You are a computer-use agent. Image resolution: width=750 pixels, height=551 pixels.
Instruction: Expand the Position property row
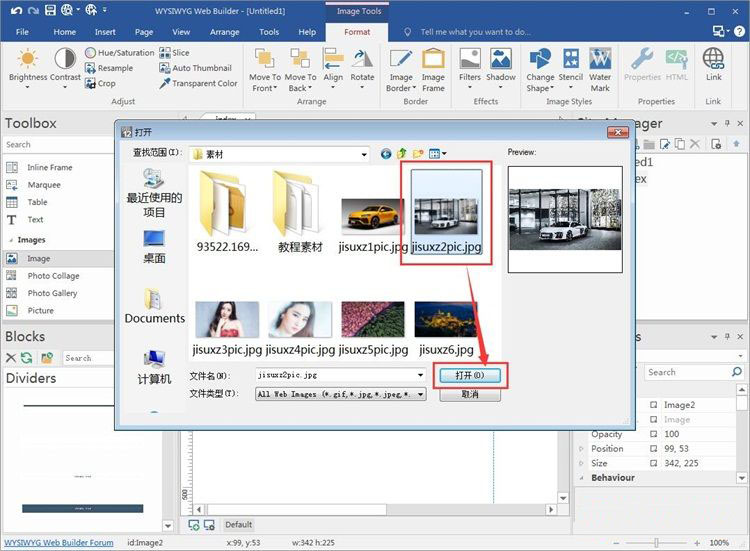(x=582, y=449)
